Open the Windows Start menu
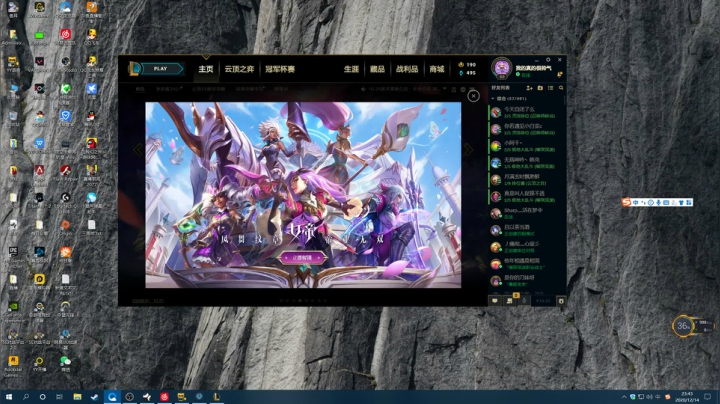Viewport: 720px width, 404px height. (8, 397)
